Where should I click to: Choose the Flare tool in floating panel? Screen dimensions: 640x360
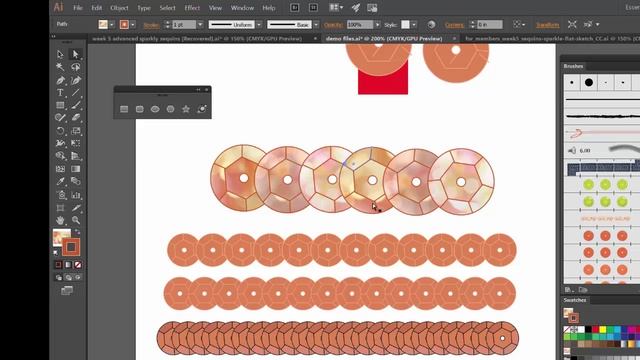point(202,109)
